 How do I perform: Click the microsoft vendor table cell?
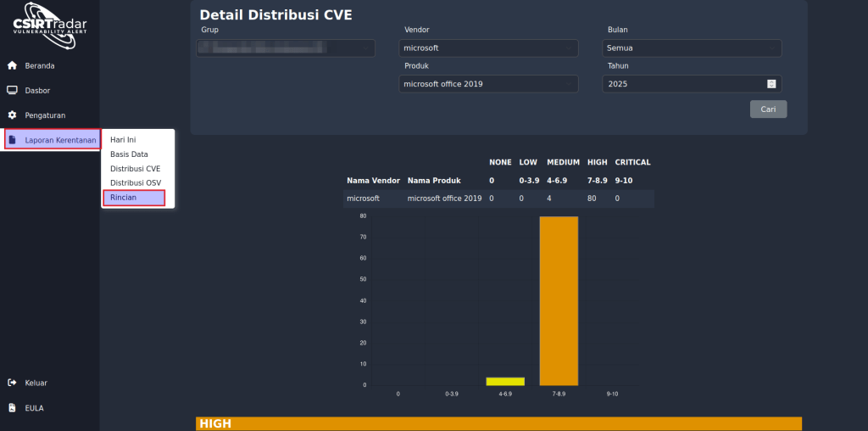coord(363,199)
